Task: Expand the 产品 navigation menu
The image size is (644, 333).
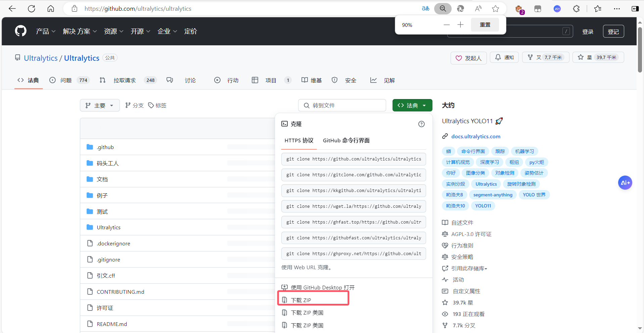Action: point(46,31)
